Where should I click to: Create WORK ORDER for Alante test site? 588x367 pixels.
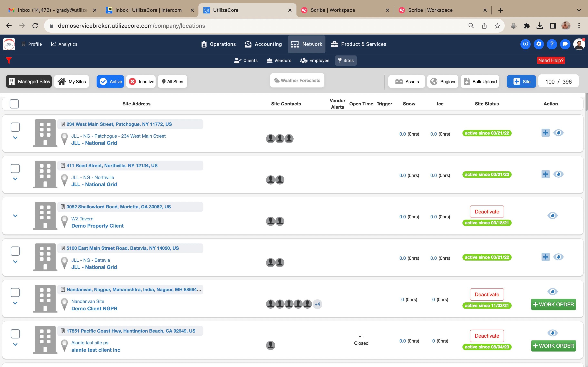tap(553, 346)
